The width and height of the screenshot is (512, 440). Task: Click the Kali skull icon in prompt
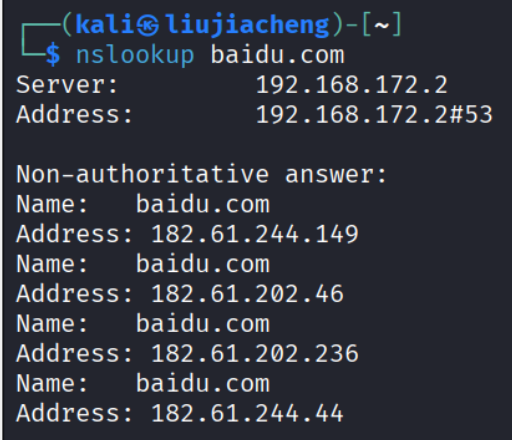(148, 26)
